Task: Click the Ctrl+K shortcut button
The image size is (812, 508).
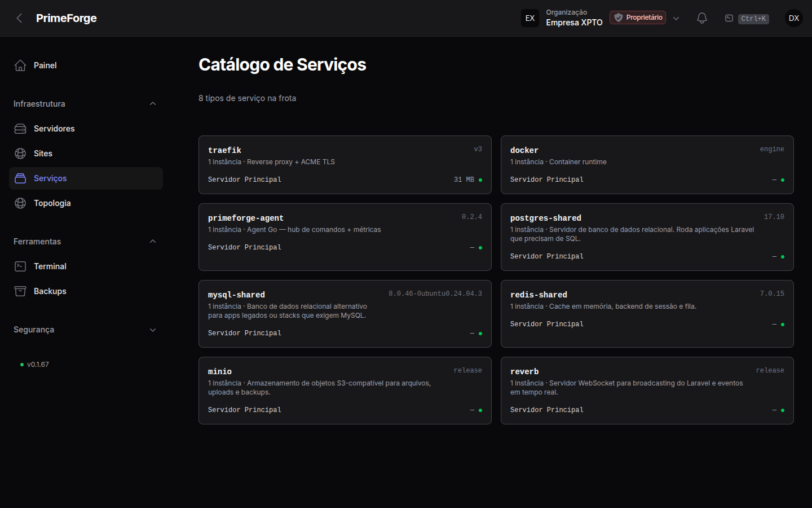Action: [753, 19]
